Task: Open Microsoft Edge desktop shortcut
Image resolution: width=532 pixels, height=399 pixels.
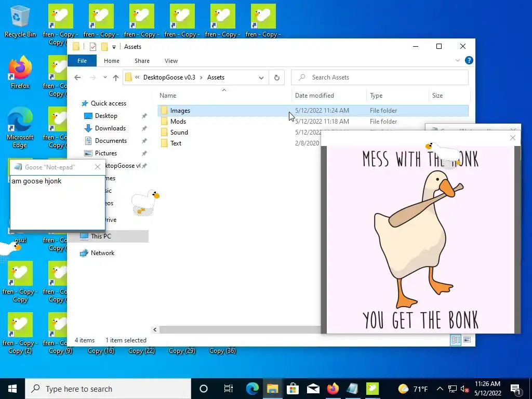Action: click(x=20, y=128)
